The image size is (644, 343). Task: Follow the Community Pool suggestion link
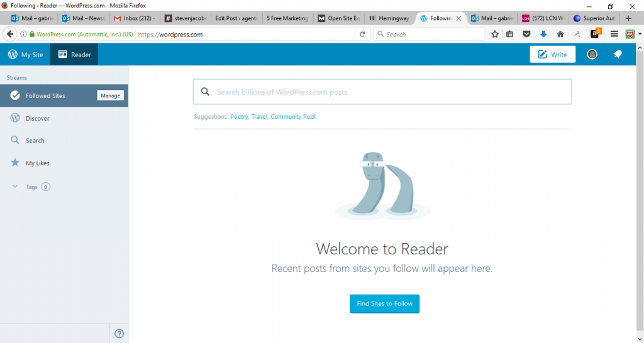pyautogui.click(x=293, y=116)
